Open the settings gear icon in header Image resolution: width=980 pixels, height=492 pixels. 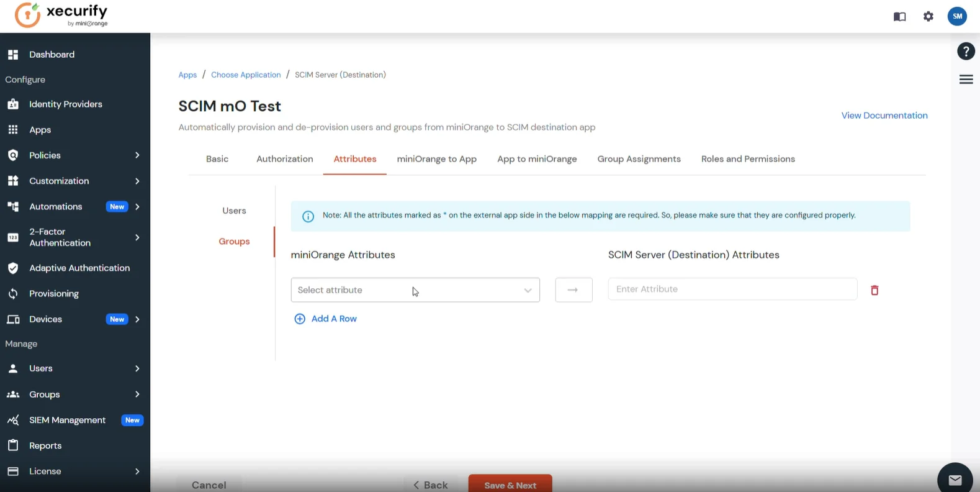point(928,17)
